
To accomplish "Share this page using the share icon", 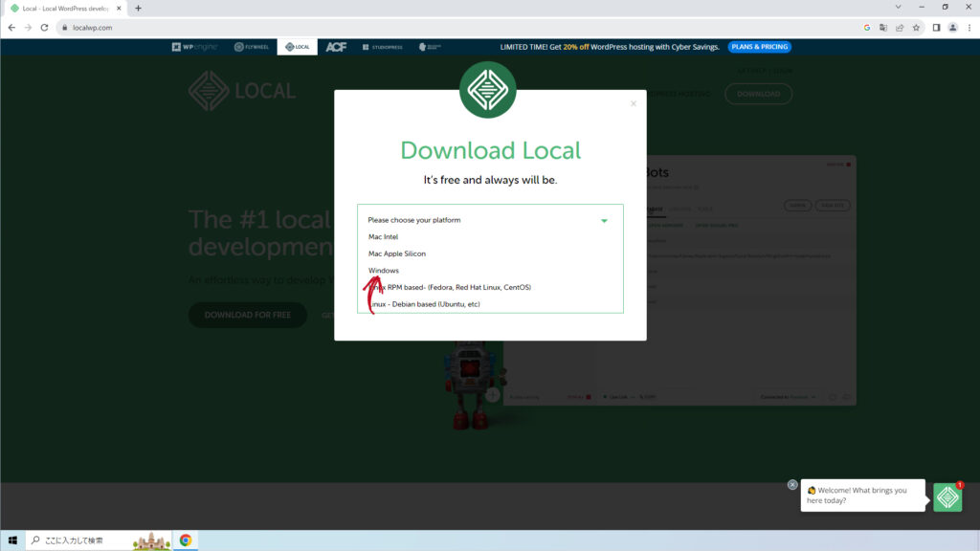I will (900, 28).
